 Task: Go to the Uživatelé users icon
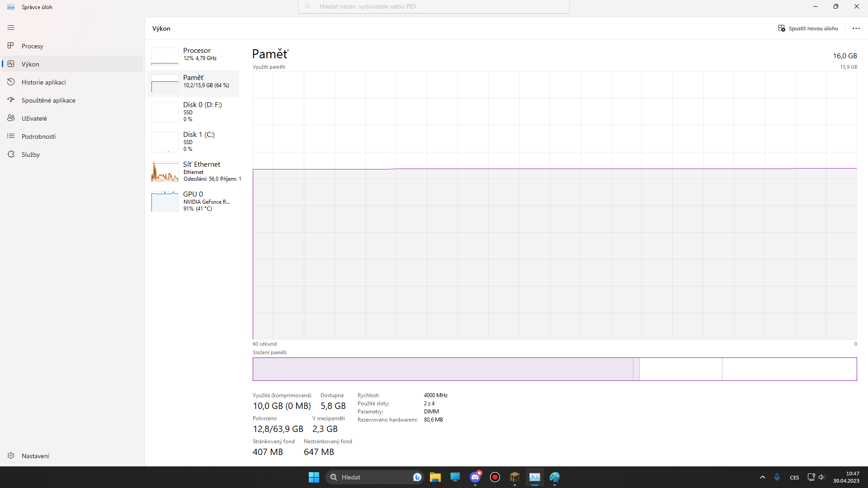pos(11,118)
